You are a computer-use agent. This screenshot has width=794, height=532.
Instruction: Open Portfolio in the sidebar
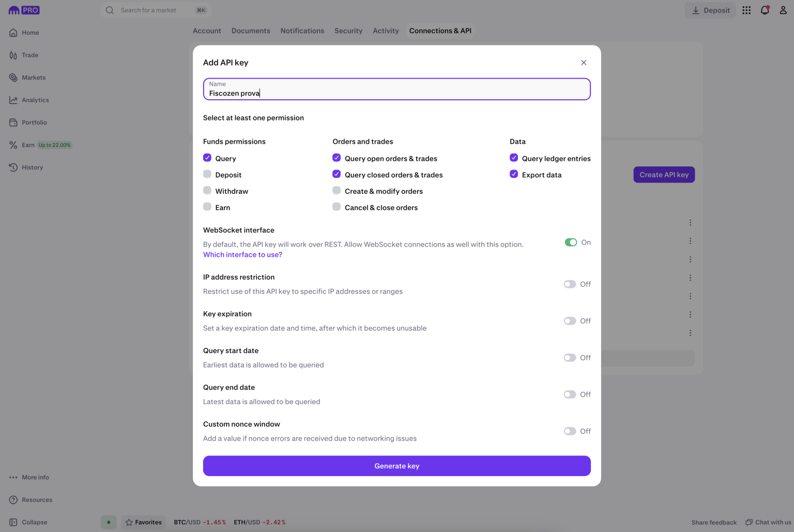tap(34, 123)
